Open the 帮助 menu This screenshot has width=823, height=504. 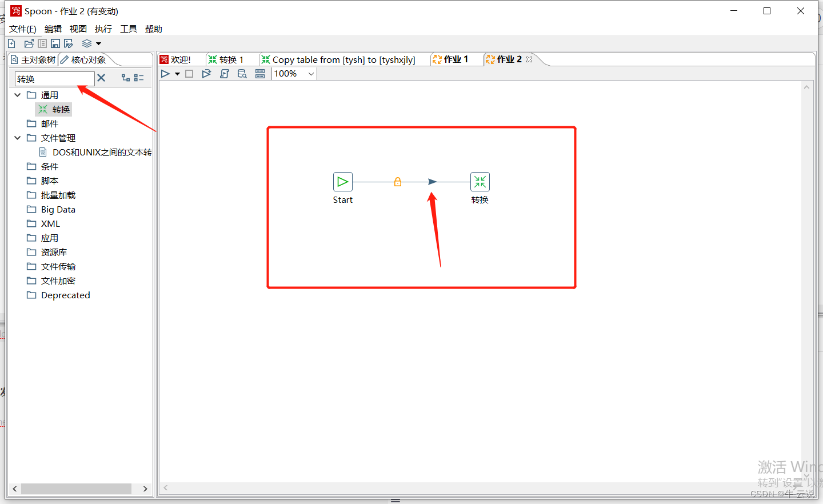(154, 29)
